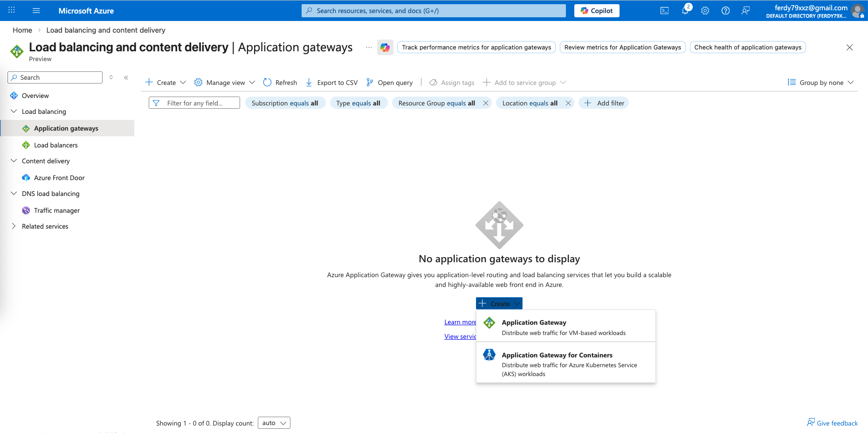Select Application Gateway for Containers option

(557, 355)
